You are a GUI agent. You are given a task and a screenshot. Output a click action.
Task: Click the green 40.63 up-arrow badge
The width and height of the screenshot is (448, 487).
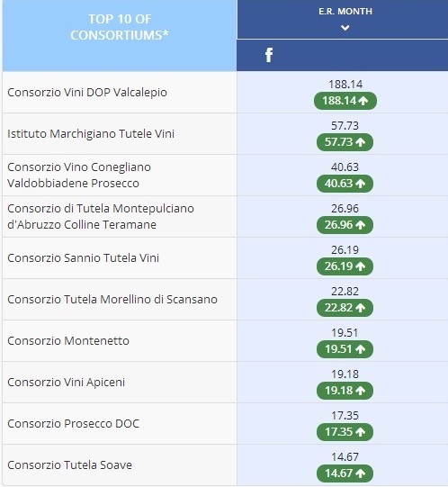coord(345,184)
